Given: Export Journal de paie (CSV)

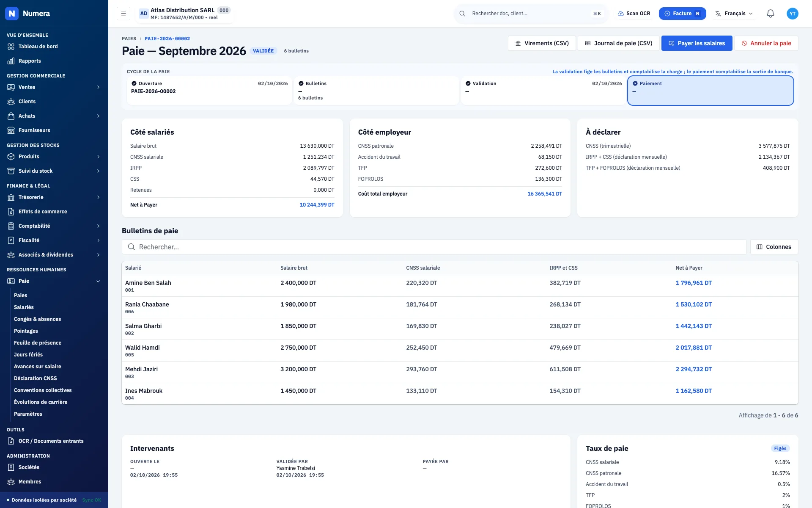Looking at the screenshot, I should (618, 43).
